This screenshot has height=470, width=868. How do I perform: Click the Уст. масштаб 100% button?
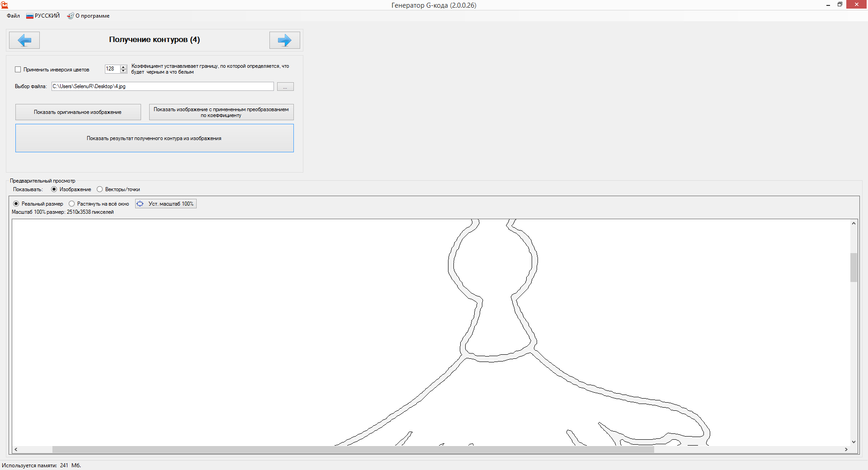click(x=166, y=204)
